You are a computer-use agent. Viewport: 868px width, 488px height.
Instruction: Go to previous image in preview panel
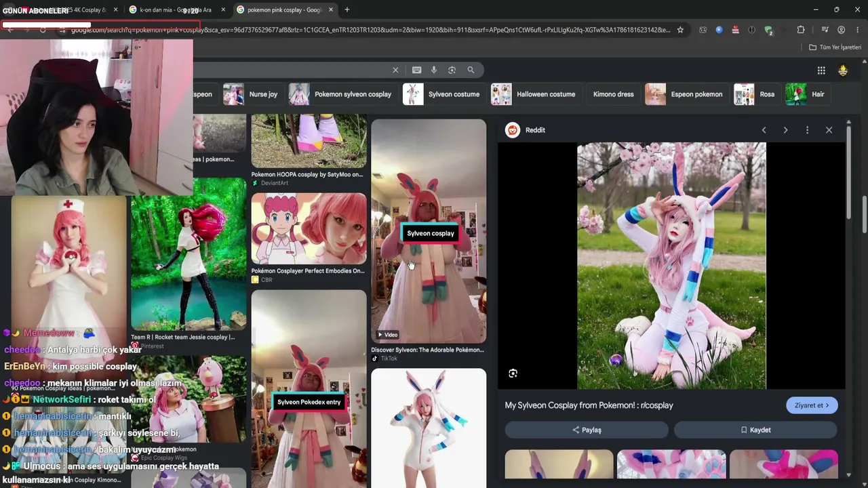pos(764,130)
